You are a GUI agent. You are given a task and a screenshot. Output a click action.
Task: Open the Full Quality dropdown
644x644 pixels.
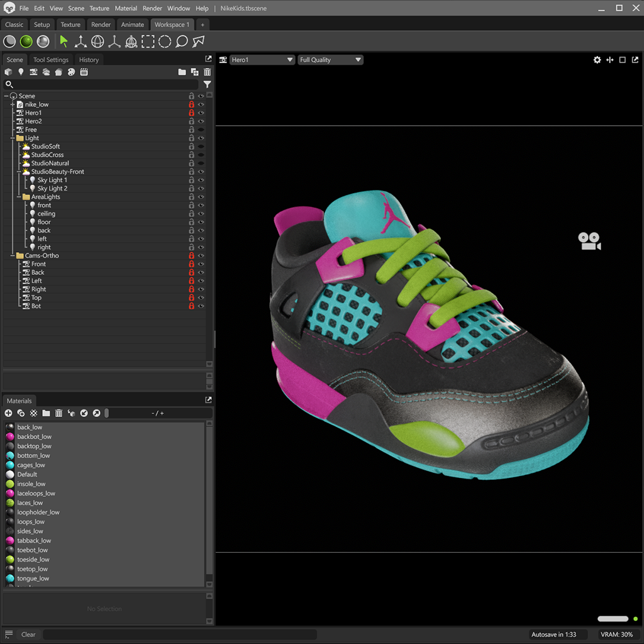point(330,60)
